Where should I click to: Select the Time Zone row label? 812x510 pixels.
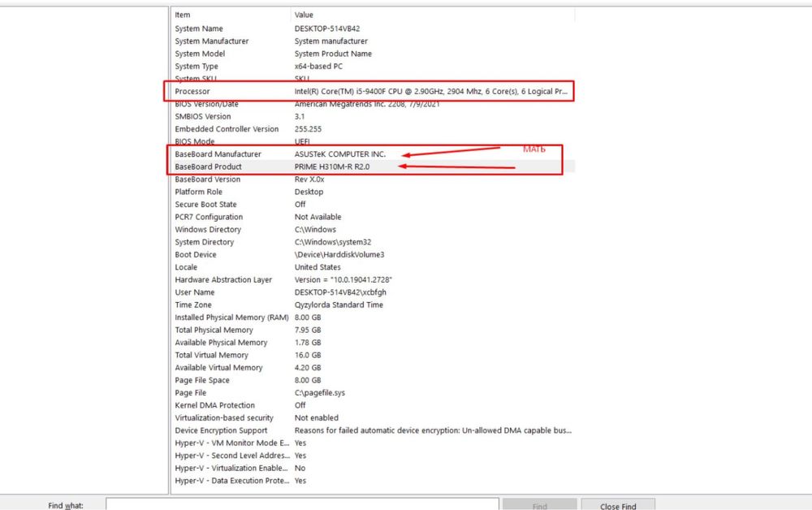pos(193,305)
